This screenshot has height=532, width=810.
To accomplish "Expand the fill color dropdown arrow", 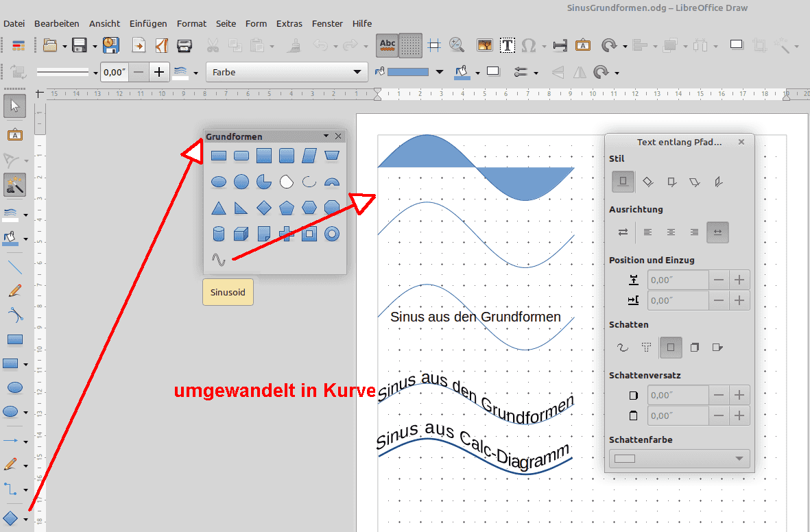I will 440,72.
